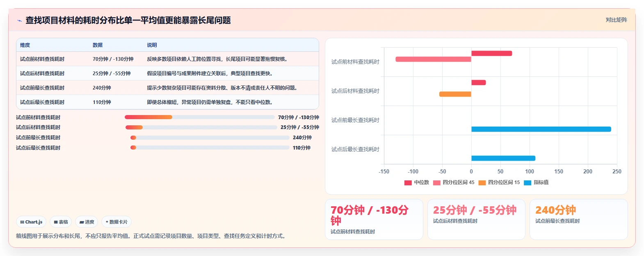Click the 试点前最长查找耗时 chart axis label
Screen dimensions: 644x256
[x=355, y=120]
